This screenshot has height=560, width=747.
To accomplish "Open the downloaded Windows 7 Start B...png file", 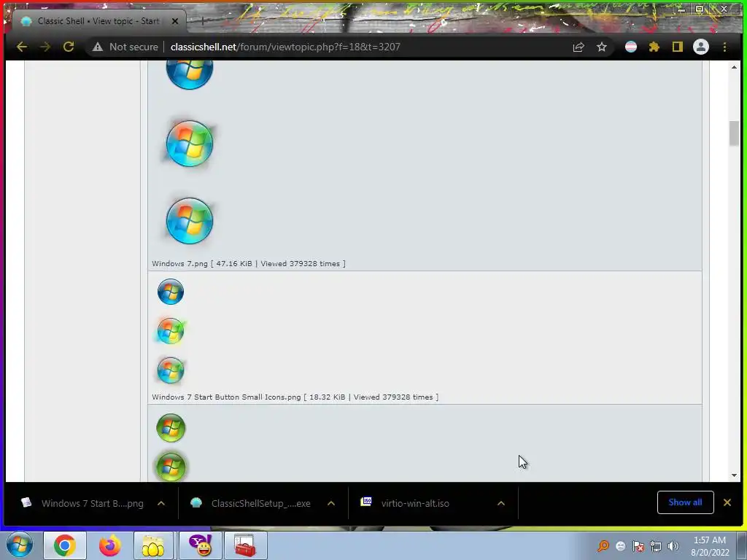I will click(x=83, y=503).
